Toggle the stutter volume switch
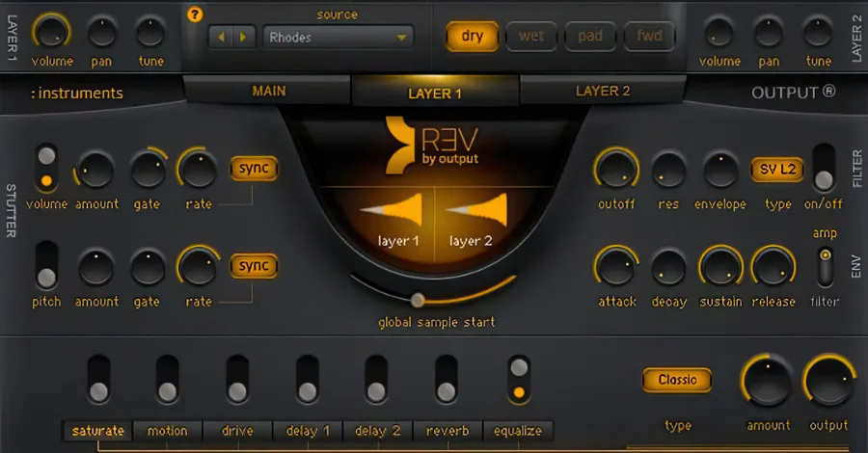The height and width of the screenshot is (453, 868). (46, 168)
